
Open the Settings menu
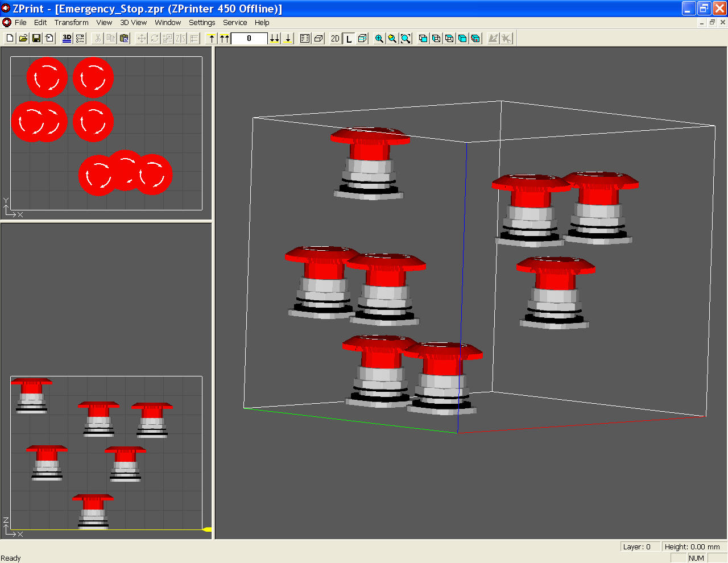(202, 22)
